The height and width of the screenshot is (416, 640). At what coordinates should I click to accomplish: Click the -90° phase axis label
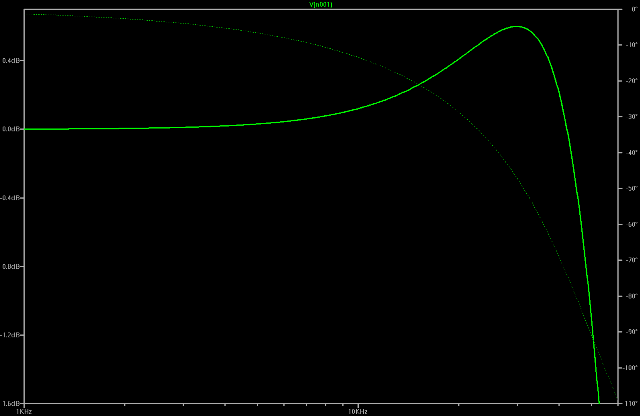tap(630, 332)
